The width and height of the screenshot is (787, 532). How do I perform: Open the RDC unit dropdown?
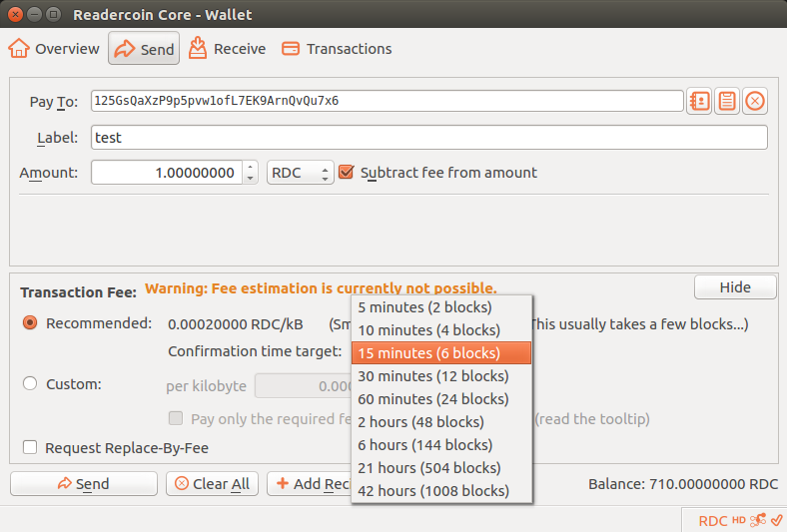click(300, 173)
